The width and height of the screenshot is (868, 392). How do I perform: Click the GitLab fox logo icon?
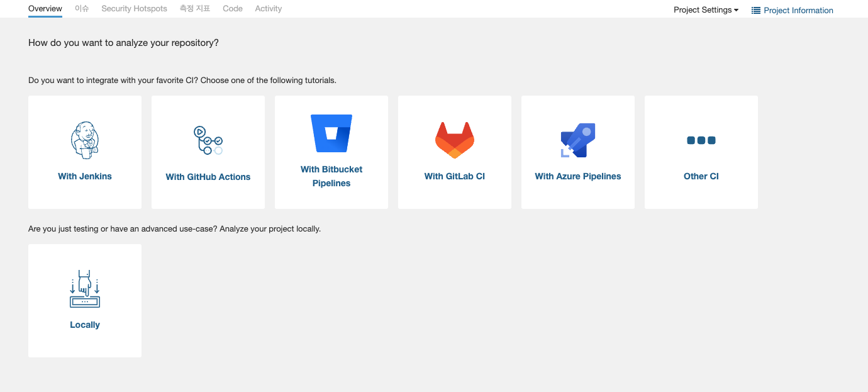(x=455, y=140)
